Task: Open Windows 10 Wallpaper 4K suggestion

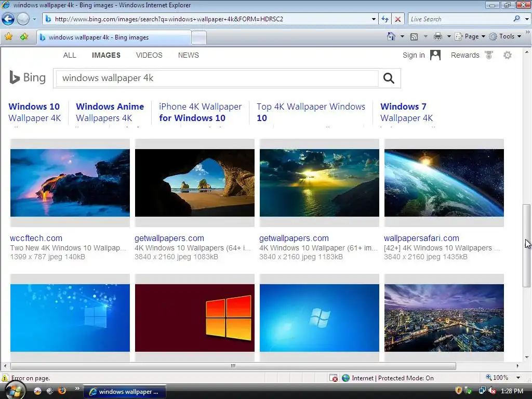Action: point(35,112)
